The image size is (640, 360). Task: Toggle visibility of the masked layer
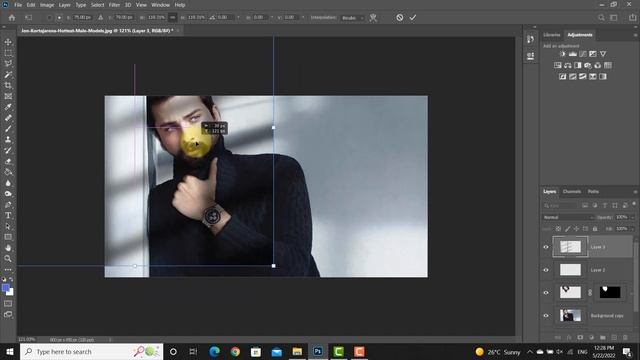(x=546, y=293)
